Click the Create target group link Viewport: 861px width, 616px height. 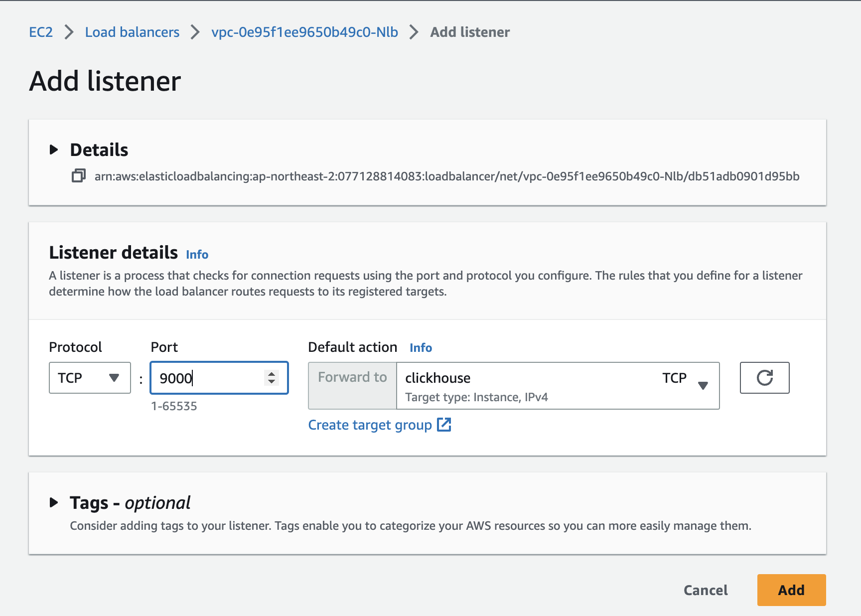[x=370, y=425]
